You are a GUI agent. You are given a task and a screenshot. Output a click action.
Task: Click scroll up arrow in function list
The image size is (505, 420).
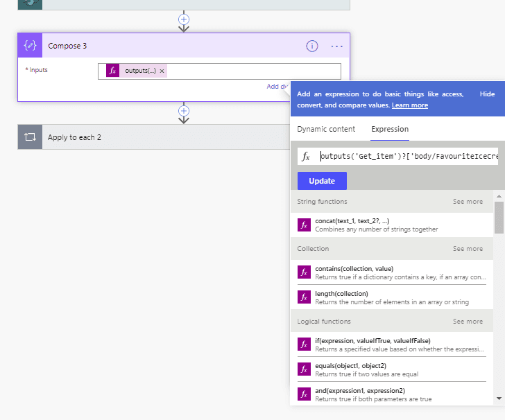499,196
